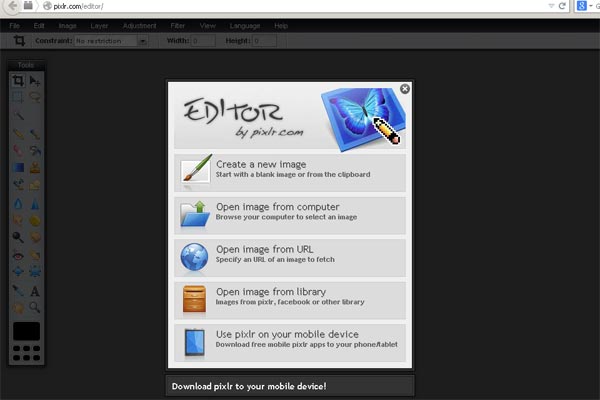Choose Open image from computer
The image size is (600, 400).
(x=290, y=215)
